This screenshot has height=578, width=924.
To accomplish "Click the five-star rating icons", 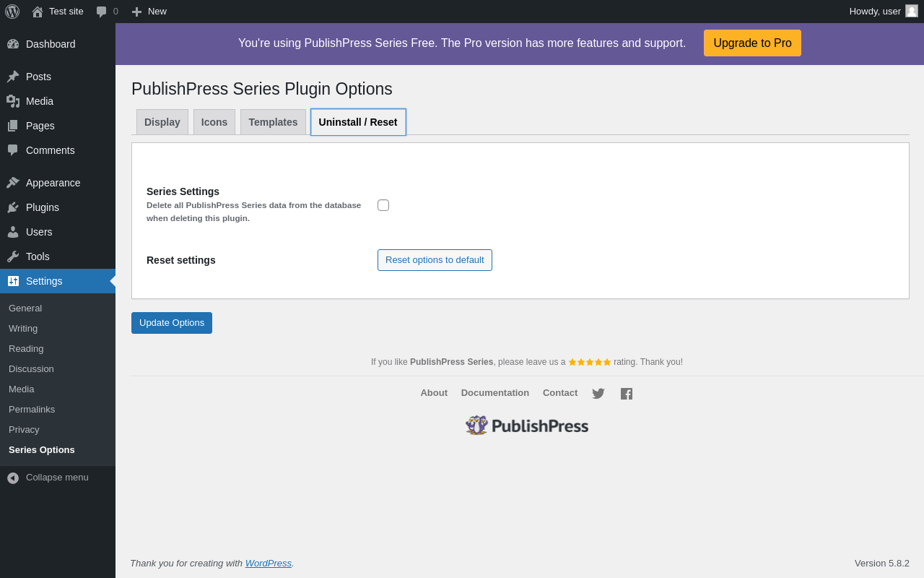I will pyautogui.click(x=590, y=362).
